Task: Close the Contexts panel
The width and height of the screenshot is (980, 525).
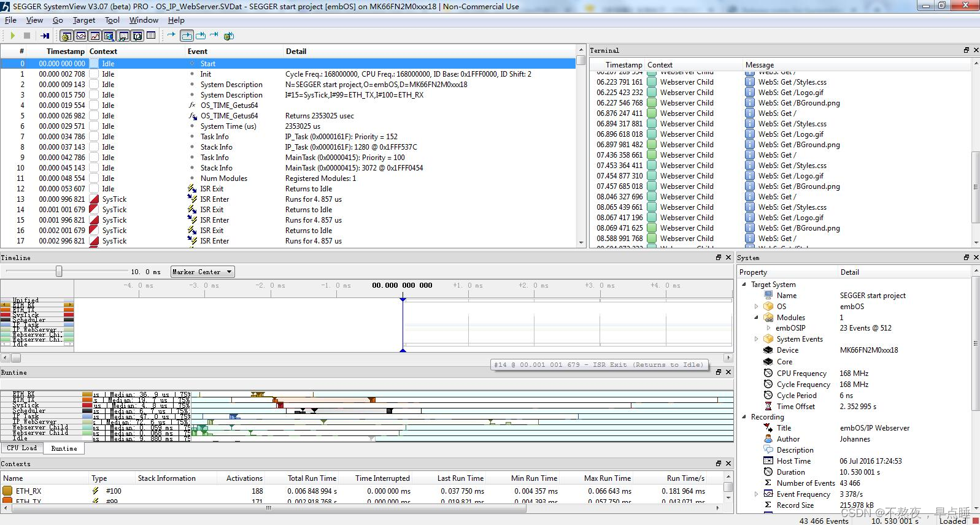Action: click(728, 464)
